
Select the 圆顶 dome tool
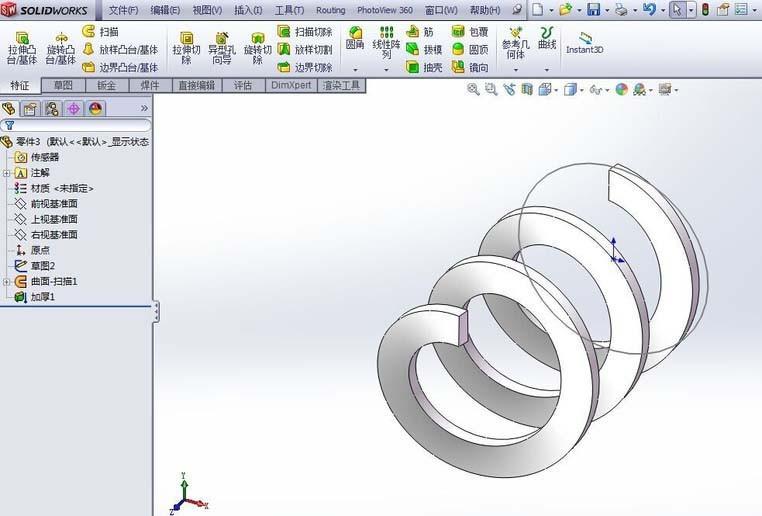[x=469, y=50]
